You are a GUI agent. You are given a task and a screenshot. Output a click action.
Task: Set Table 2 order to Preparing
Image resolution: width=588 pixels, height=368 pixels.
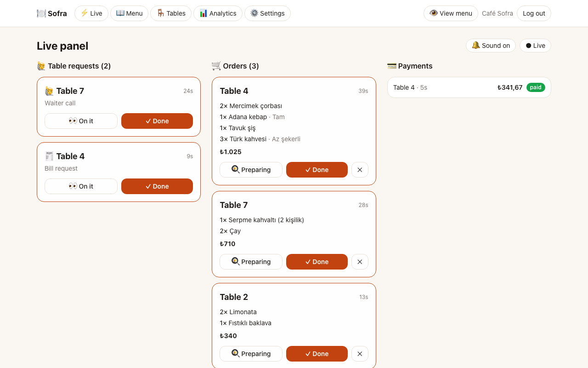251,354
